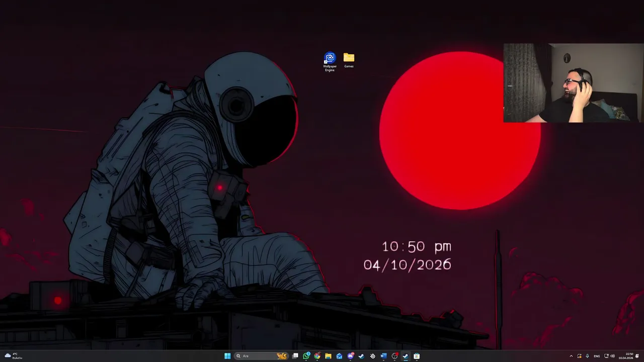Viewport: 644px width, 362px height.
Task: Switch input language via ENG indicator
Action: pos(597,356)
